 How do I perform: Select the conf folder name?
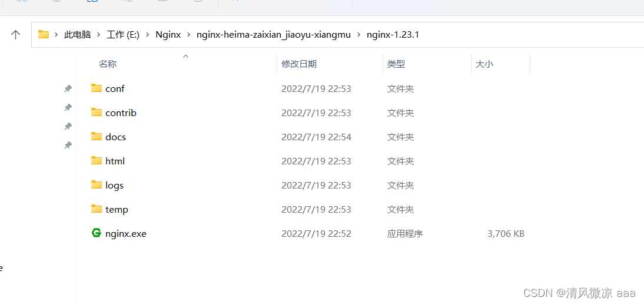[x=115, y=88]
